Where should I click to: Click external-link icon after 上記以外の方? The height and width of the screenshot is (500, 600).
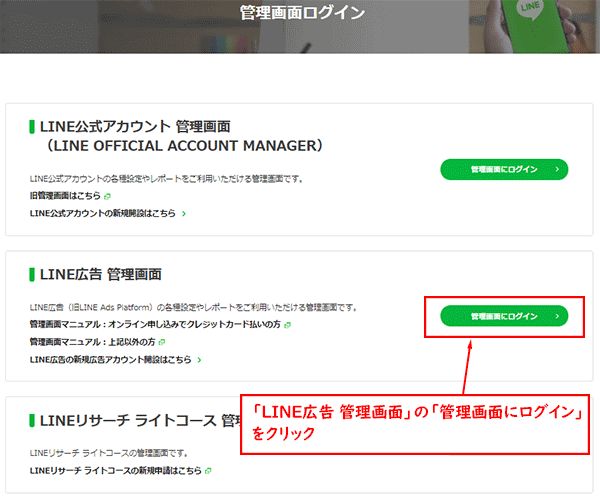tap(162, 342)
